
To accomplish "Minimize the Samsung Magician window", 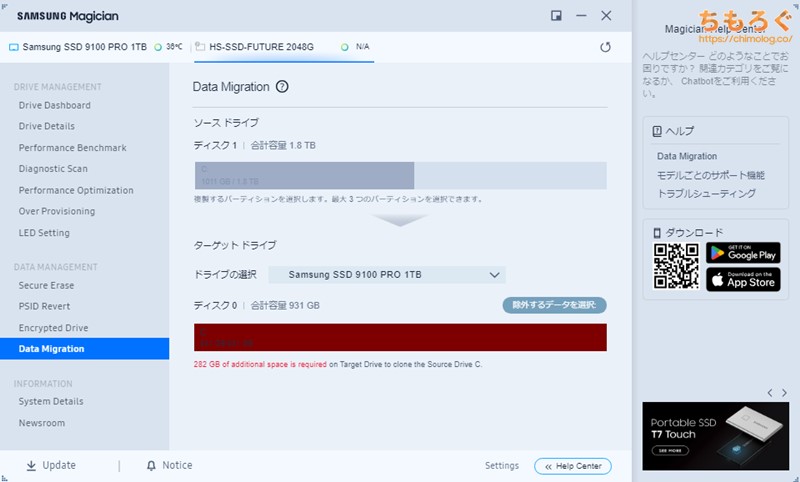I will (x=581, y=16).
